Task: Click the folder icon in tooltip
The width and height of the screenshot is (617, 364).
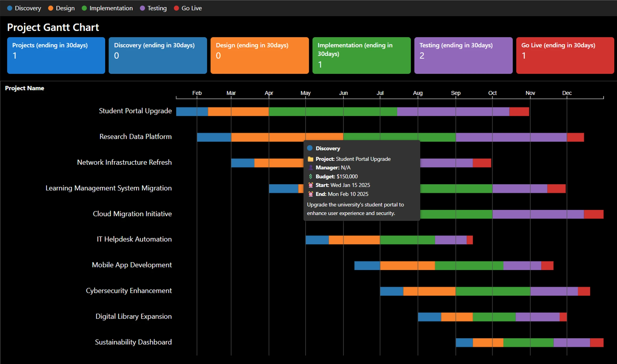Action: [x=310, y=159]
